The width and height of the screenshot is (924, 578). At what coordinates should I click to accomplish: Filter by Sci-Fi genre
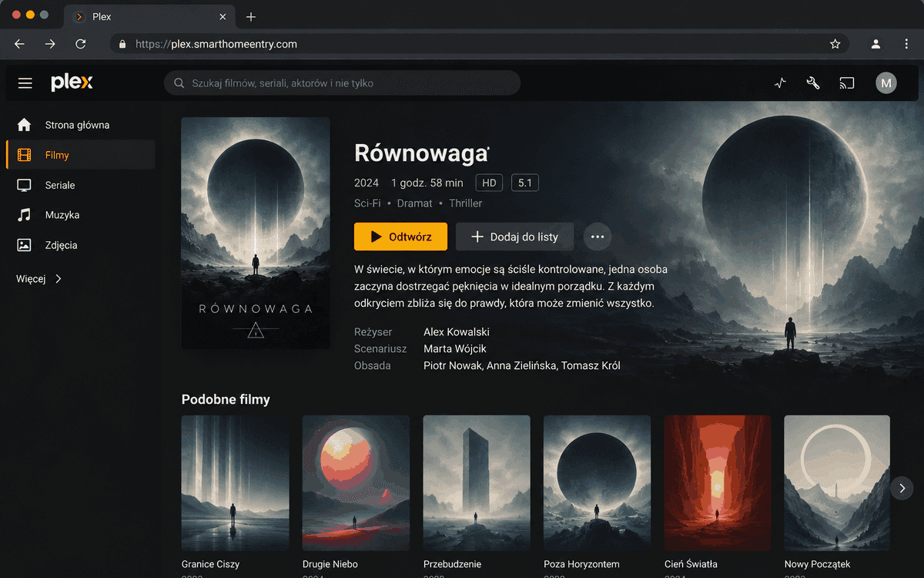367,203
